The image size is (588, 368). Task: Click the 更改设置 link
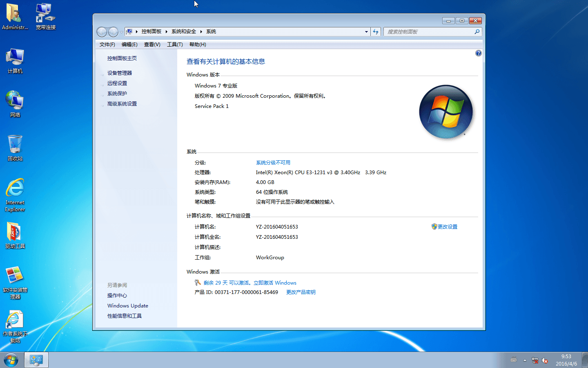click(x=447, y=227)
